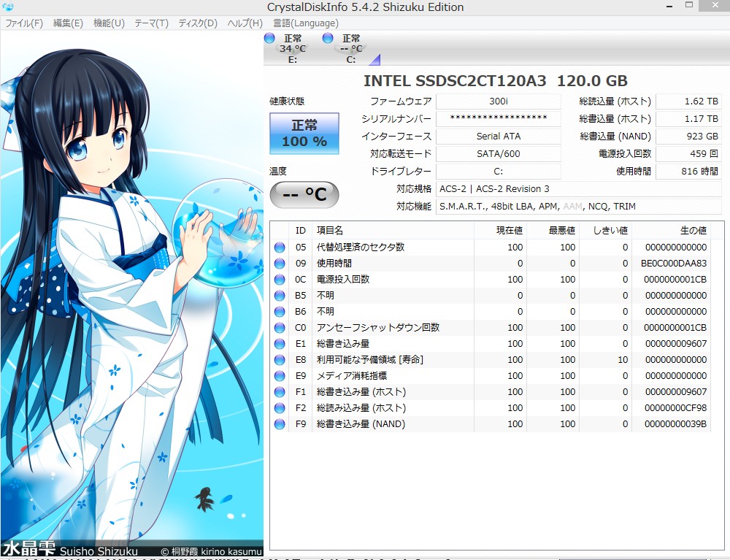730x560 pixels.
Task: Select the 利用可能な予備領域 [寿命] row
Action: (491, 360)
